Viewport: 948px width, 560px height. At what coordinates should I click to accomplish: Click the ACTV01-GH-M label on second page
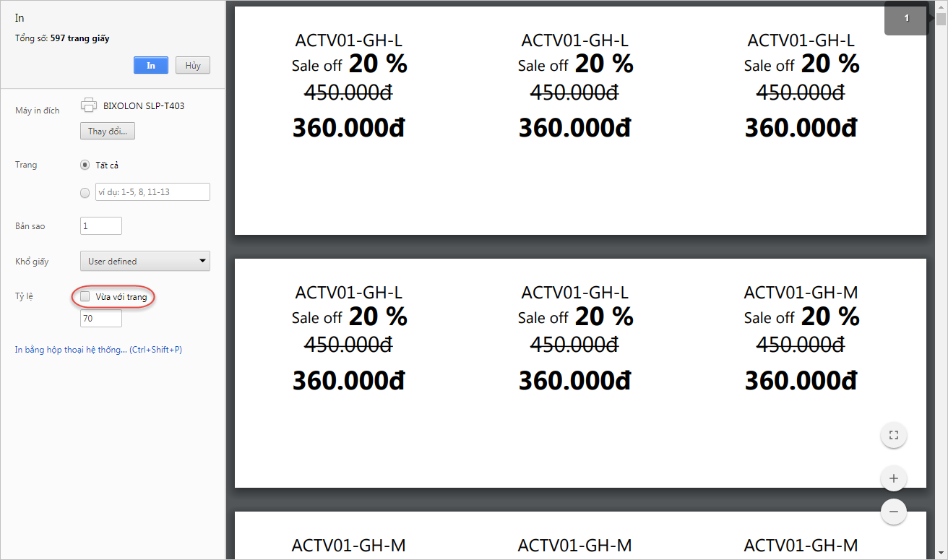tap(801, 293)
